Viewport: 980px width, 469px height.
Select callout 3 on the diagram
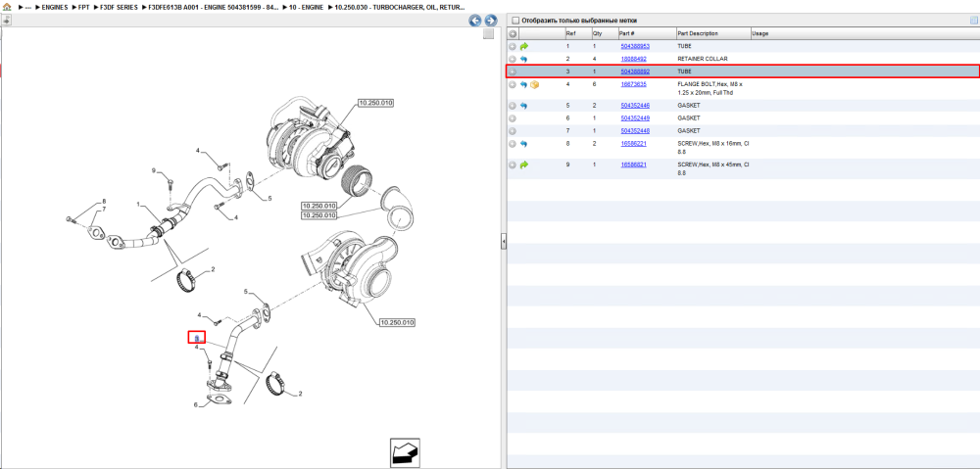click(x=197, y=338)
